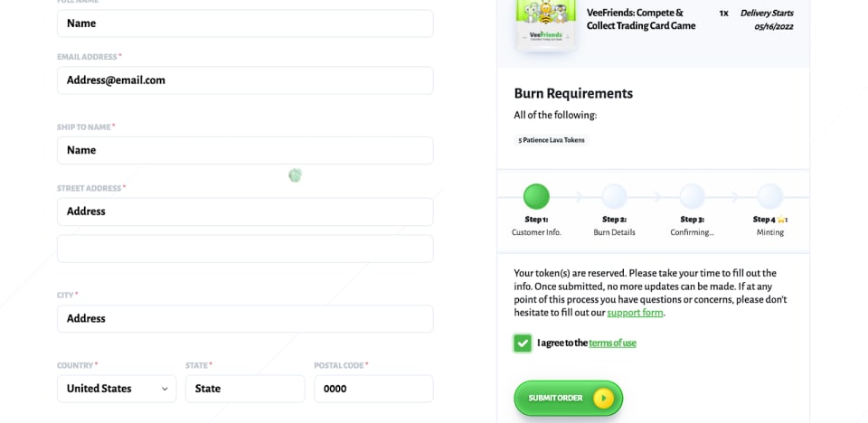This screenshot has width=868, height=423.
Task: Click the VeeFriends card game product image
Action: pos(545,24)
